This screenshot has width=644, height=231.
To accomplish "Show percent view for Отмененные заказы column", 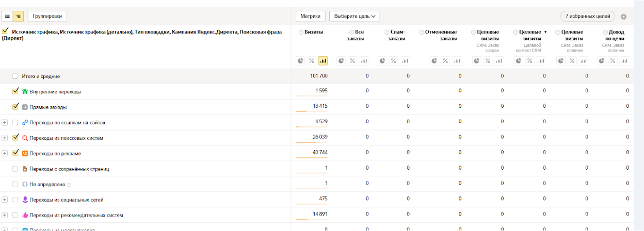I will (x=446, y=61).
